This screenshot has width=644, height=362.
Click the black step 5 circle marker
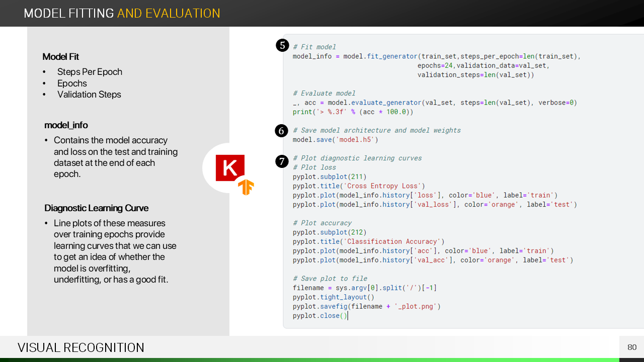[282, 45]
